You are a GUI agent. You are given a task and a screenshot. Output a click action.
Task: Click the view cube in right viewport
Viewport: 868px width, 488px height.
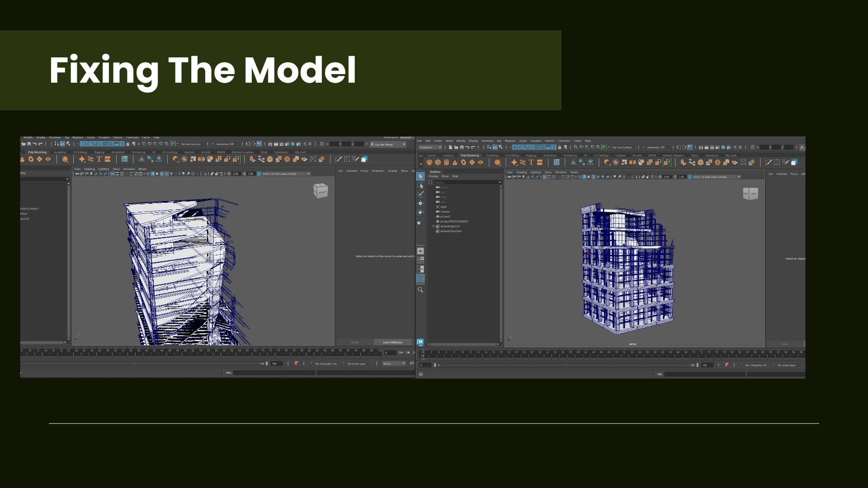pos(750,194)
